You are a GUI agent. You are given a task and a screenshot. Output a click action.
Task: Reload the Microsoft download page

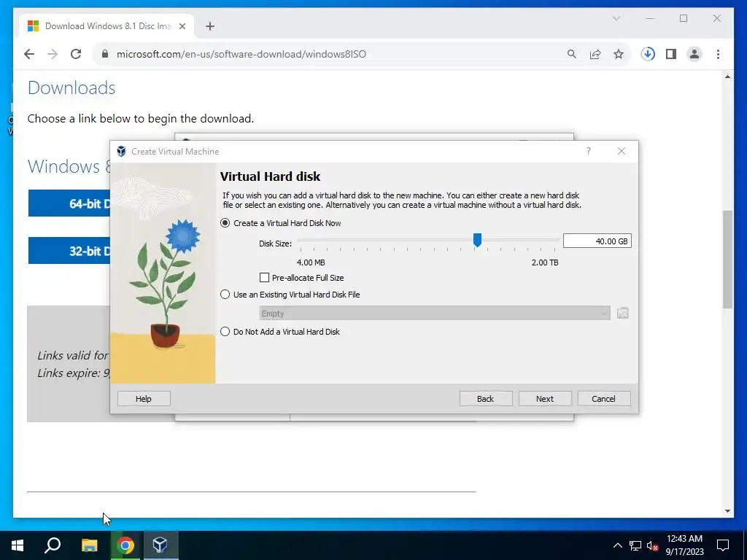[x=76, y=54]
